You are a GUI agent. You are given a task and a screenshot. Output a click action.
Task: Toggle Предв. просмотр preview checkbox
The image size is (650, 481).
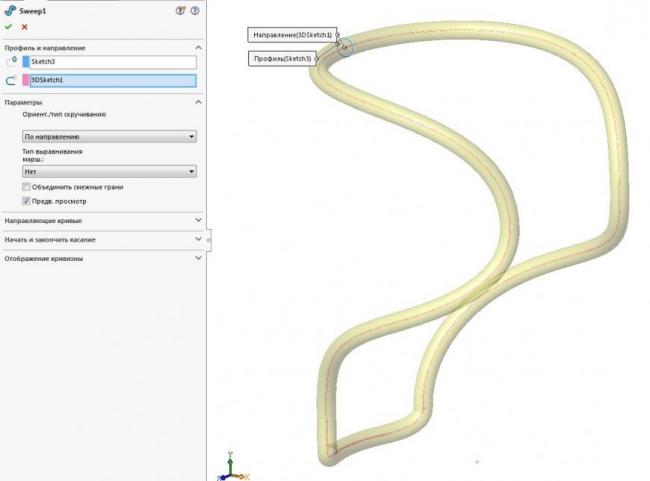[x=27, y=201]
